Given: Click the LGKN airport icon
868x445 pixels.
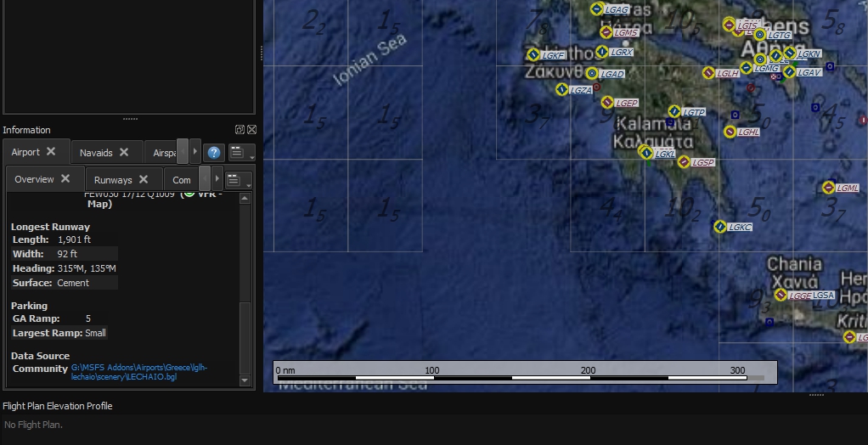Looking at the screenshot, I should (790, 54).
